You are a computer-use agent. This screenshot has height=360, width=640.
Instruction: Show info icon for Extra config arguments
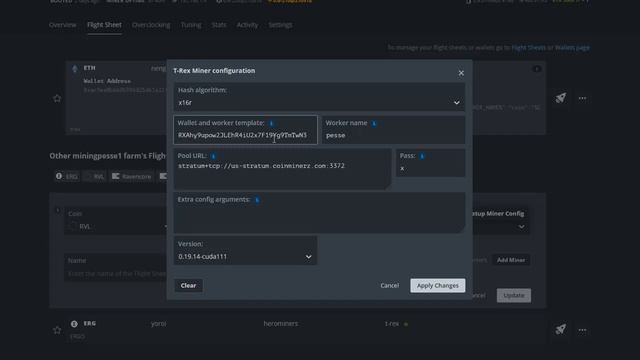click(257, 200)
